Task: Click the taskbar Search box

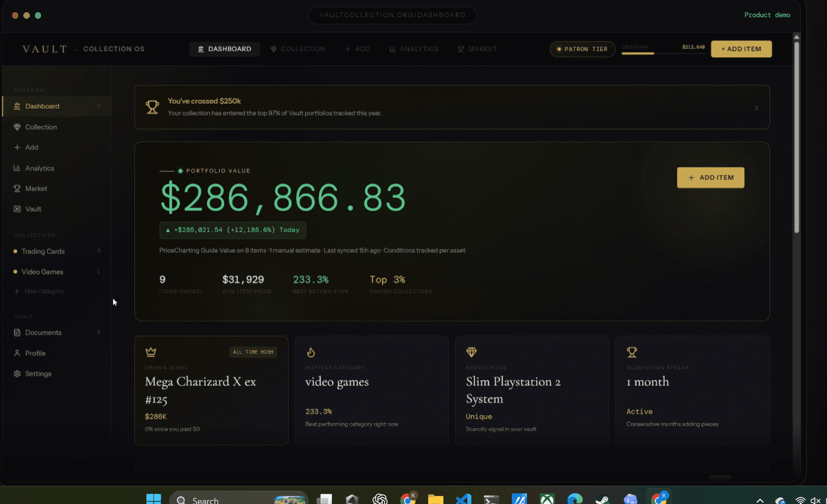Action: pos(239,499)
